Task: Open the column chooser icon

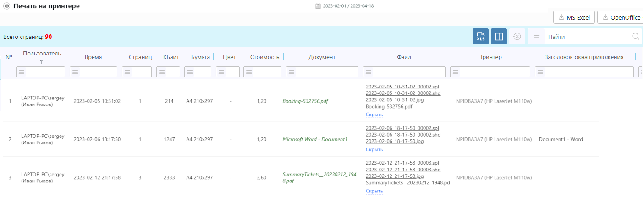Action: pos(499,37)
